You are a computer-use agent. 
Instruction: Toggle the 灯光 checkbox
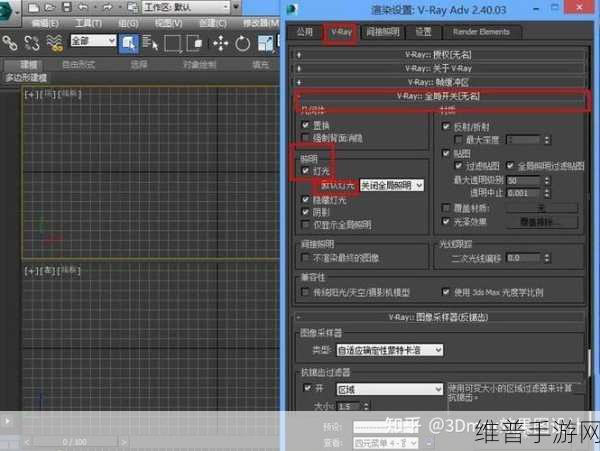305,171
